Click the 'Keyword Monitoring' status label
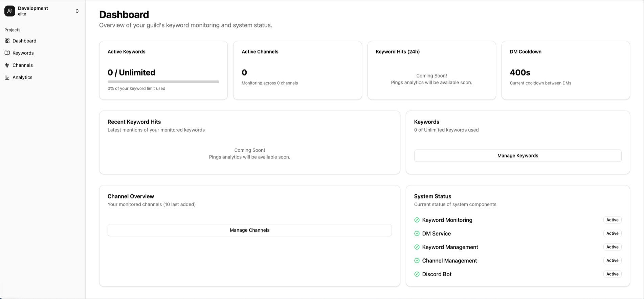 click(x=447, y=220)
